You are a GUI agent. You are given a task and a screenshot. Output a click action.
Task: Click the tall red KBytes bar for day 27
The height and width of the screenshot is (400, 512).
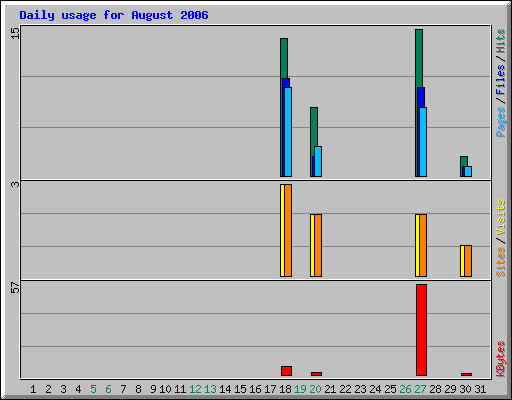pyautogui.click(x=421, y=330)
